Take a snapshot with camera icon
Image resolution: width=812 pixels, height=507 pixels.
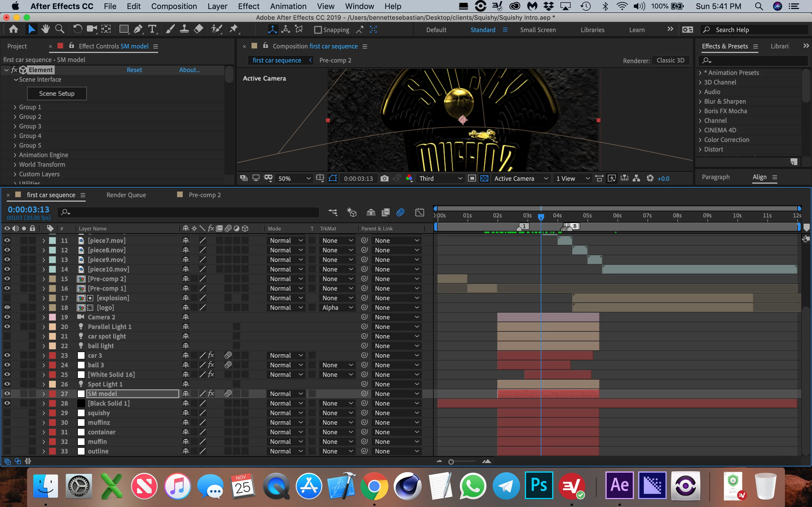tap(385, 178)
